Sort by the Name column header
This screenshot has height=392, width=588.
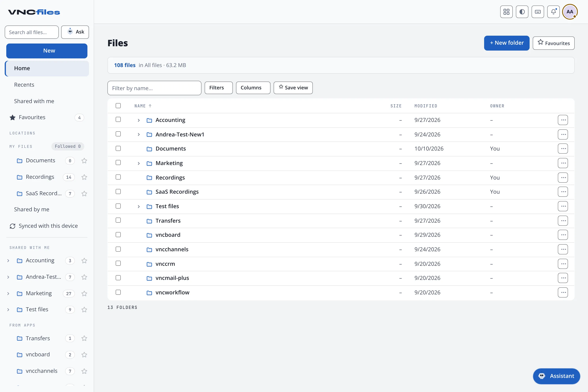(143, 106)
